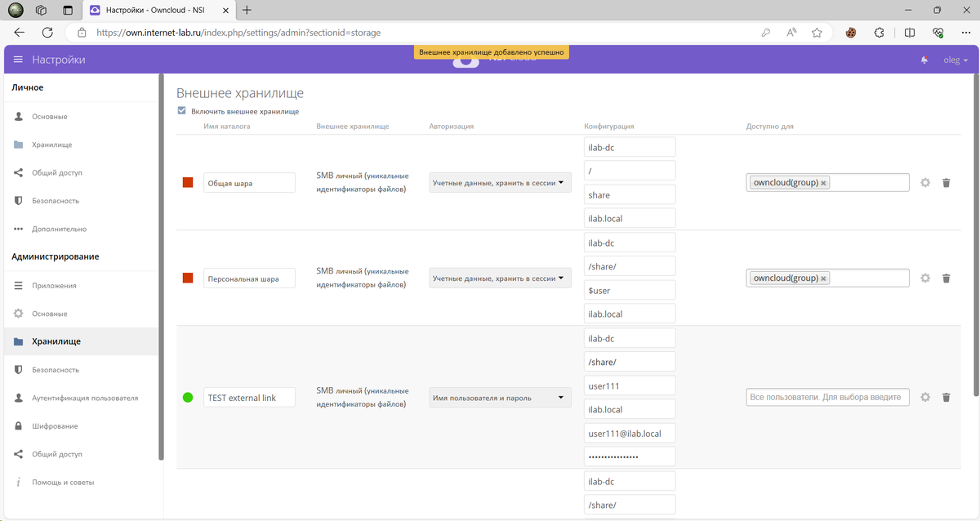Edit the user111@ilab.local field

tap(630, 433)
